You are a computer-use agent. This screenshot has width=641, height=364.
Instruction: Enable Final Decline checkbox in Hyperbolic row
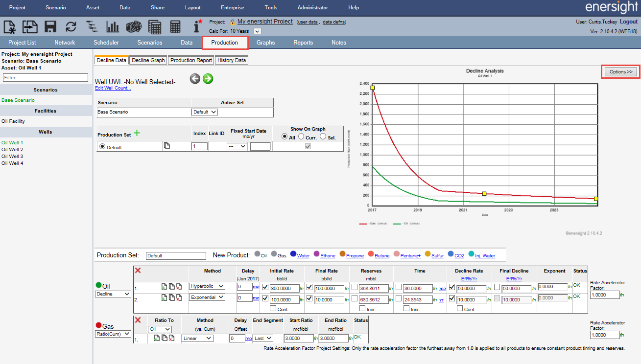(x=497, y=287)
